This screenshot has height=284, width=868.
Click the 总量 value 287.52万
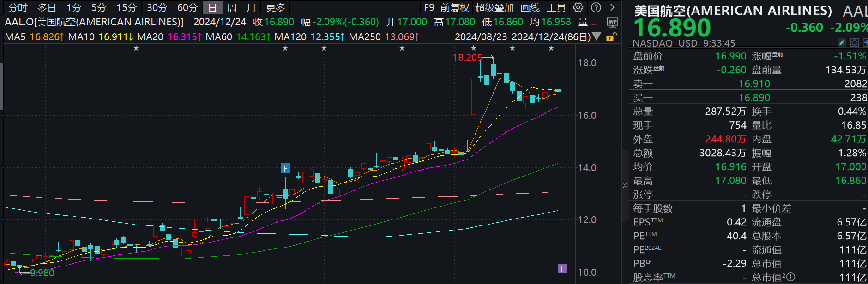coord(726,112)
